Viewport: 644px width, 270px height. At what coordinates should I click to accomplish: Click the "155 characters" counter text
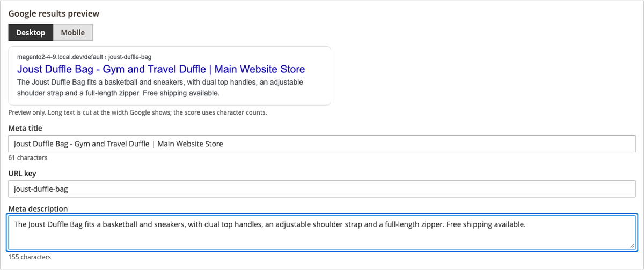(30, 257)
